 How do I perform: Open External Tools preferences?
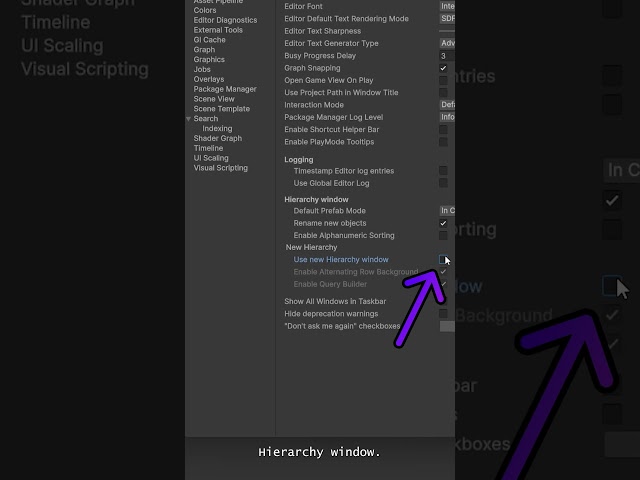(218, 30)
